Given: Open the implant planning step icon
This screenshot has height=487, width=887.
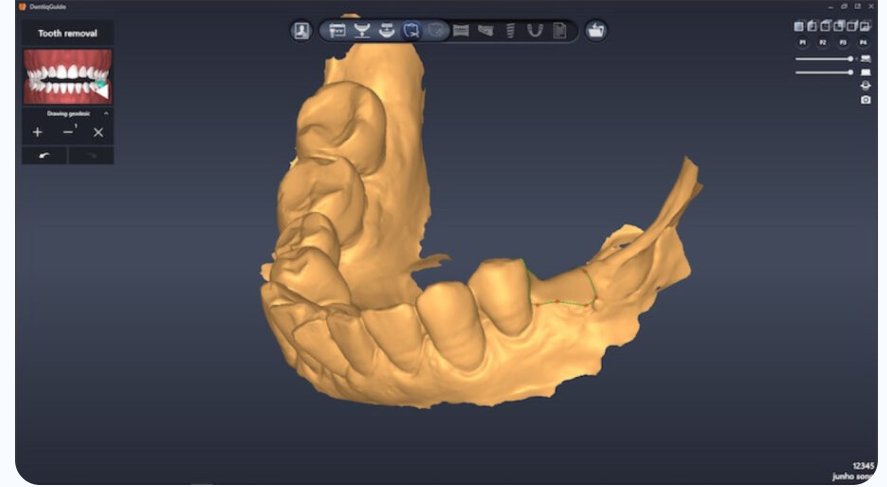Looking at the screenshot, I should click(510, 31).
